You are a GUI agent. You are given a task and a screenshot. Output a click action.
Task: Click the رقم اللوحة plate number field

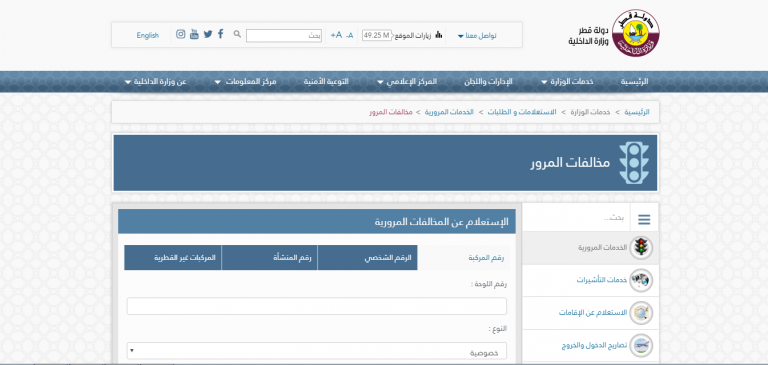316,306
